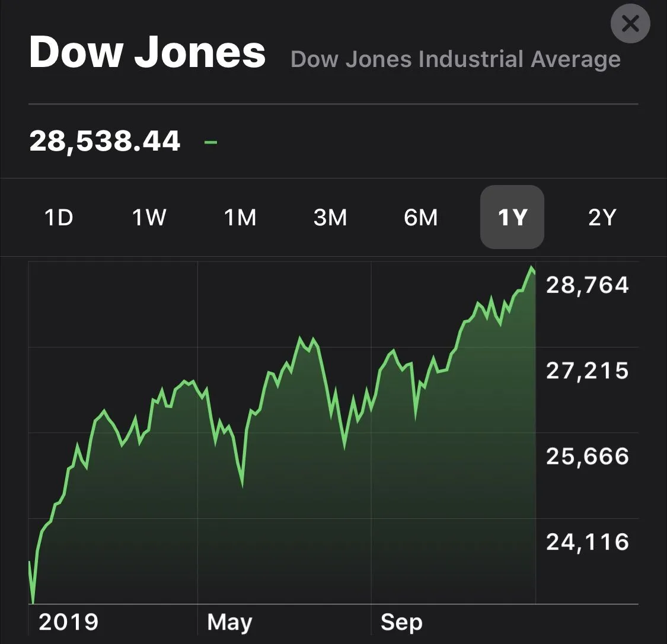The width and height of the screenshot is (667, 644).
Task: Tap the 27,215 price axis label
Action: pyautogui.click(x=587, y=371)
